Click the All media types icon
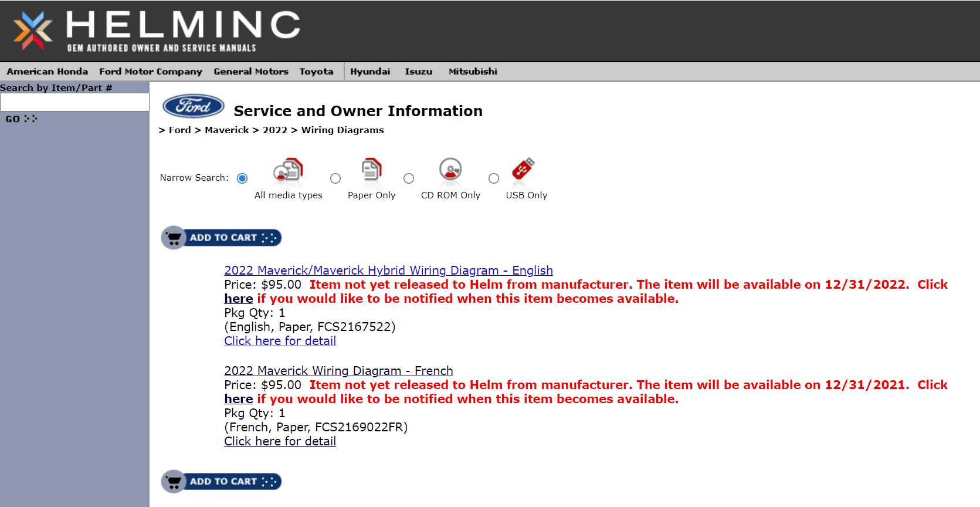The image size is (980, 507). [288, 170]
